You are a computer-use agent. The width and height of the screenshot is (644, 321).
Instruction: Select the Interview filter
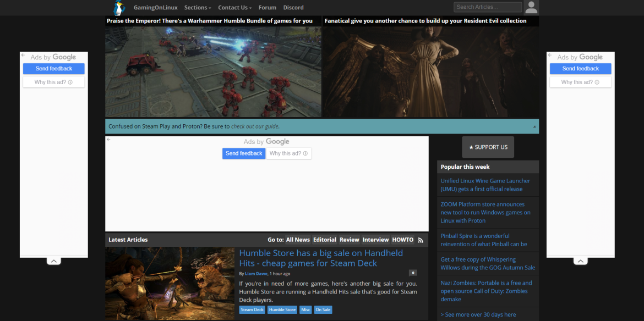[375, 240]
